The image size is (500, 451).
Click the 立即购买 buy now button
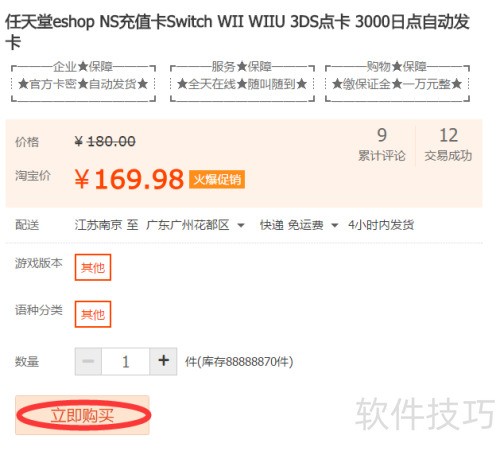(82, 415)
